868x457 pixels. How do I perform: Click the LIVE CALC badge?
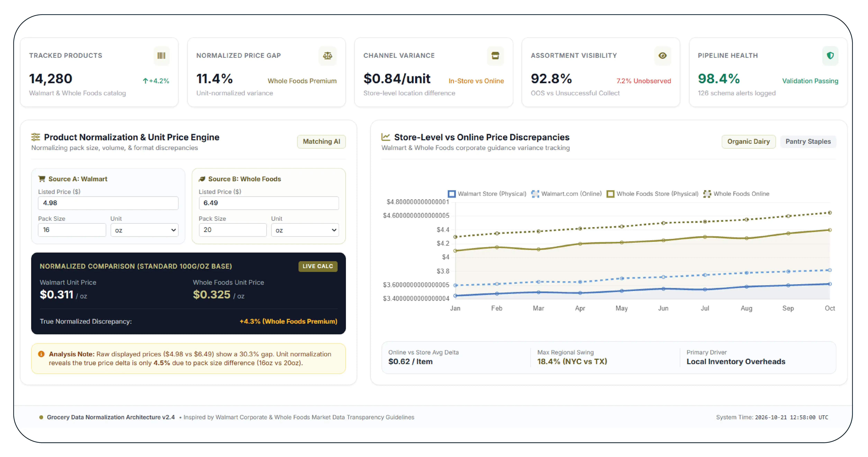click(x=317, y=266)
